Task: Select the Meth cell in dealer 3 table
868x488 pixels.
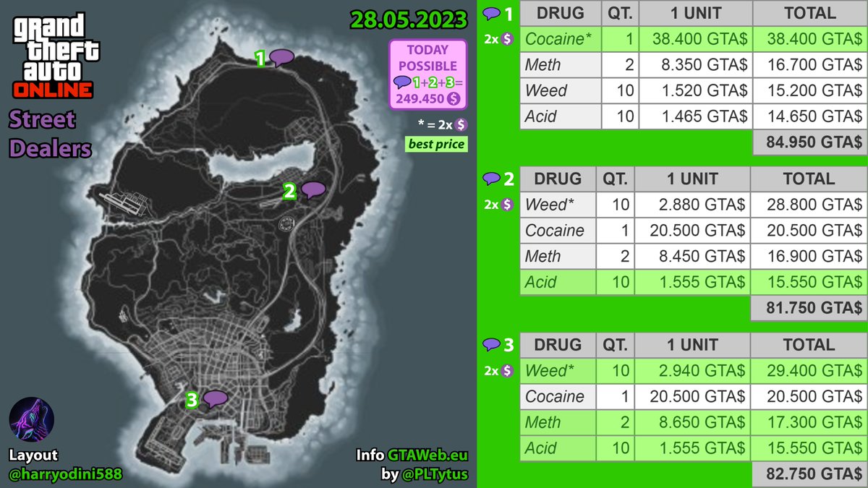Action: click(558, 423)
